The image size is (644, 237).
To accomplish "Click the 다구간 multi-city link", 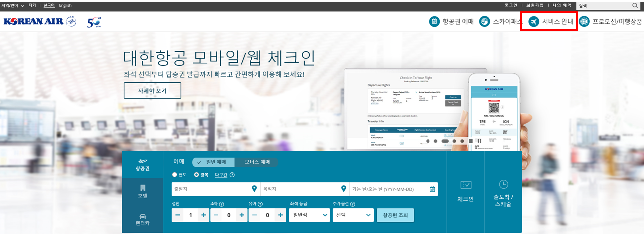I will (x=221, y=175).
